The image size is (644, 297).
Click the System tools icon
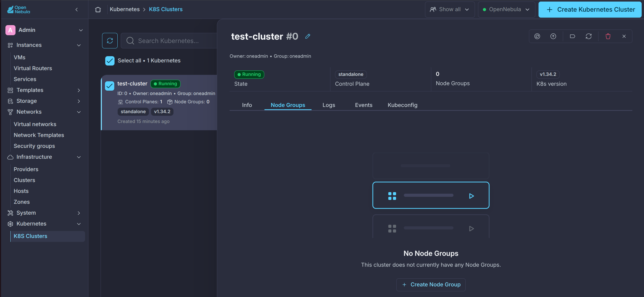10,213
